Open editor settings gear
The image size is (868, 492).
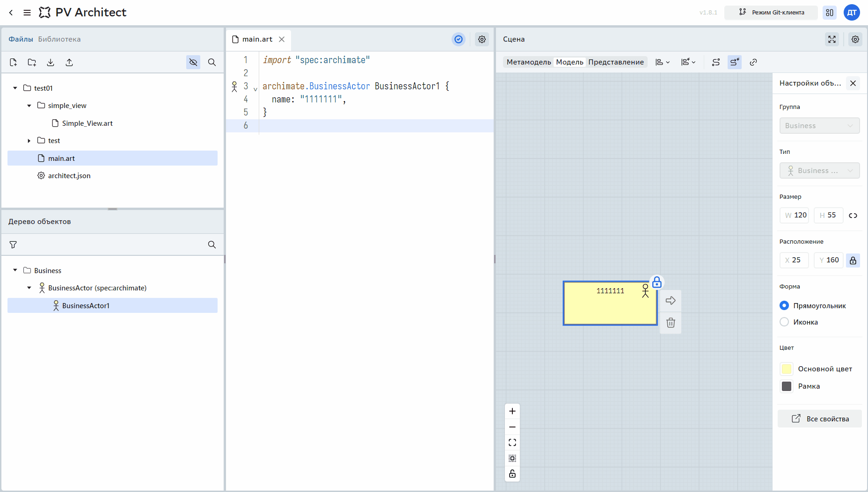pos(482,39)
